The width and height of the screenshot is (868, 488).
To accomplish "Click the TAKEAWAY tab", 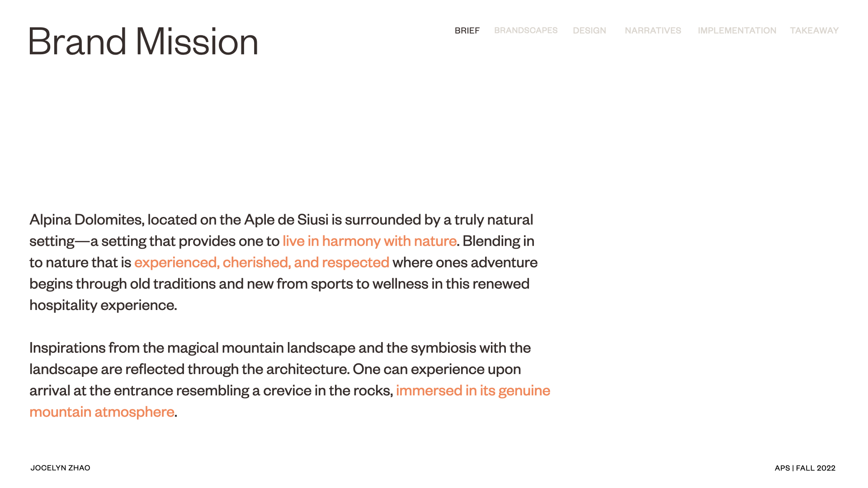I will pos(814,31).
